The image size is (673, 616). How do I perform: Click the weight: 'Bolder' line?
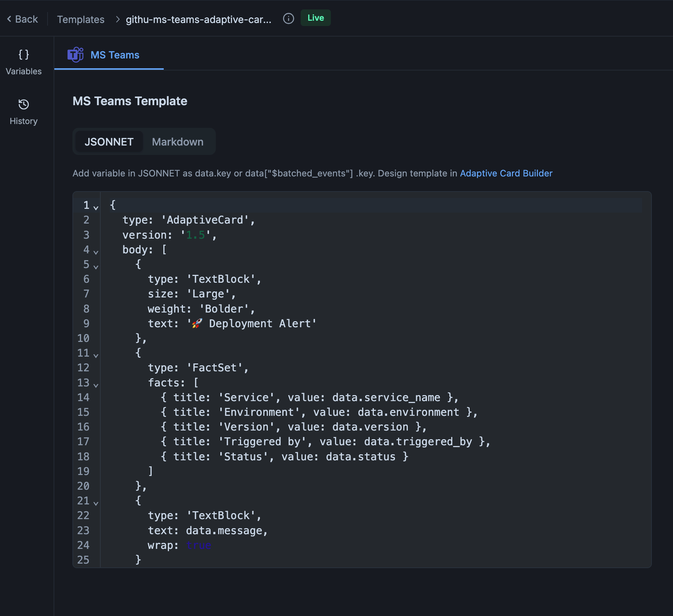(201, 309)
